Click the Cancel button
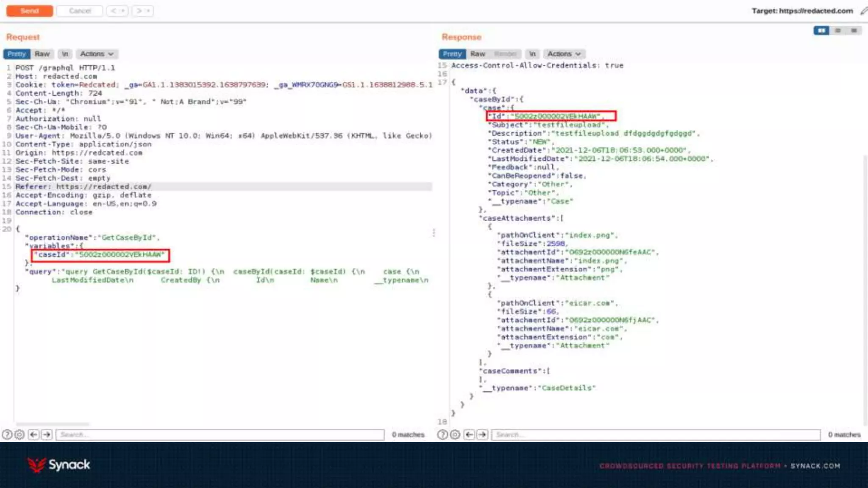868x488 pixels. [80, 11]
